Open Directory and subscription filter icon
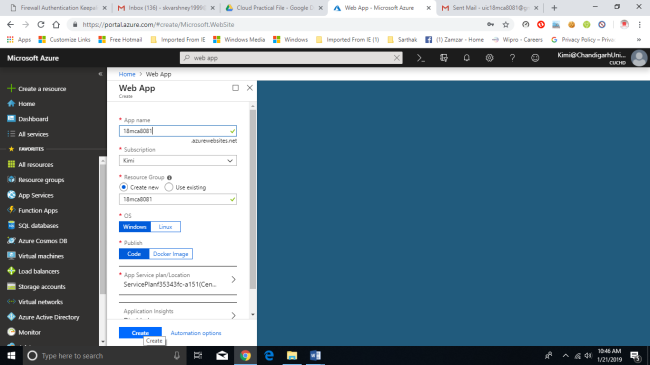This screenshot has width=650, height=365. (444, 58)
